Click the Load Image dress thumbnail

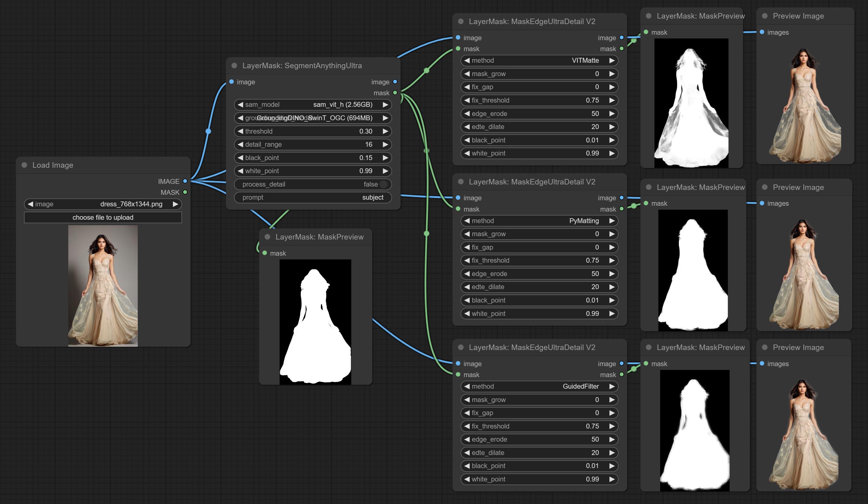pyautogui.click(x=103, y=286)
